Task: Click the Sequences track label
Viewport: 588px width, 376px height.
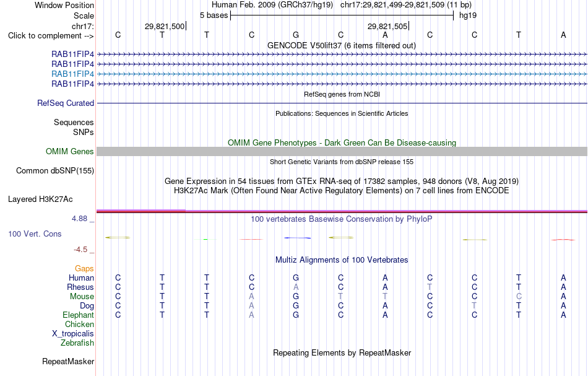Action: [74, 122]
